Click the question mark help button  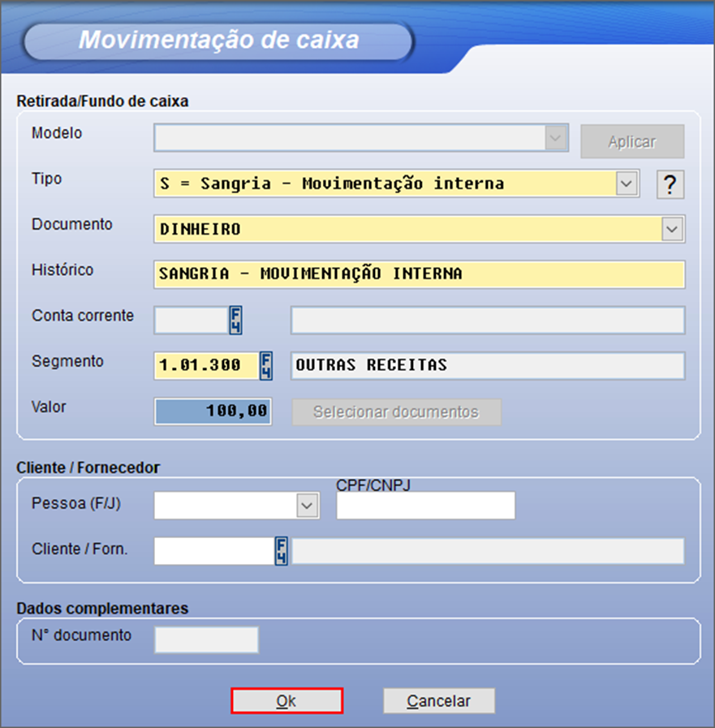[670, 185]
